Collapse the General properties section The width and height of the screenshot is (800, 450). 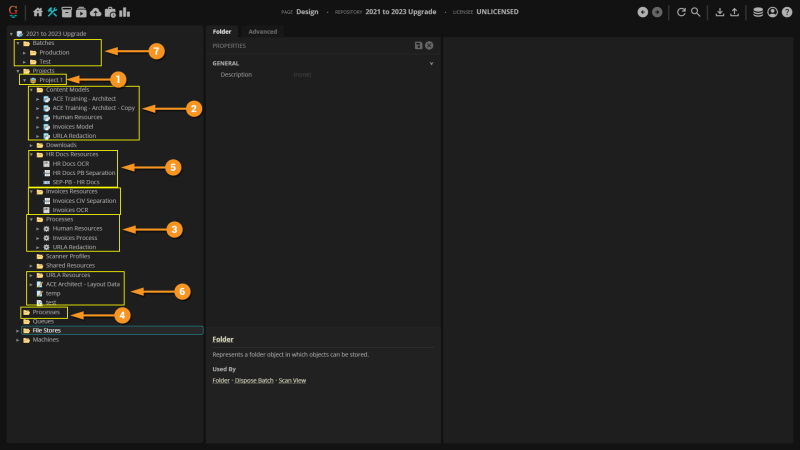[432, 63]
